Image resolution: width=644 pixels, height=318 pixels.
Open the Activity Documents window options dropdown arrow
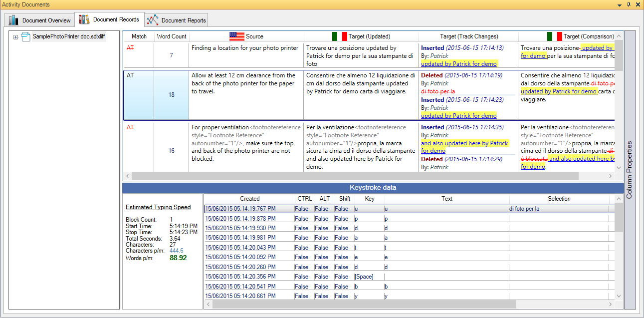click(620, 4)
